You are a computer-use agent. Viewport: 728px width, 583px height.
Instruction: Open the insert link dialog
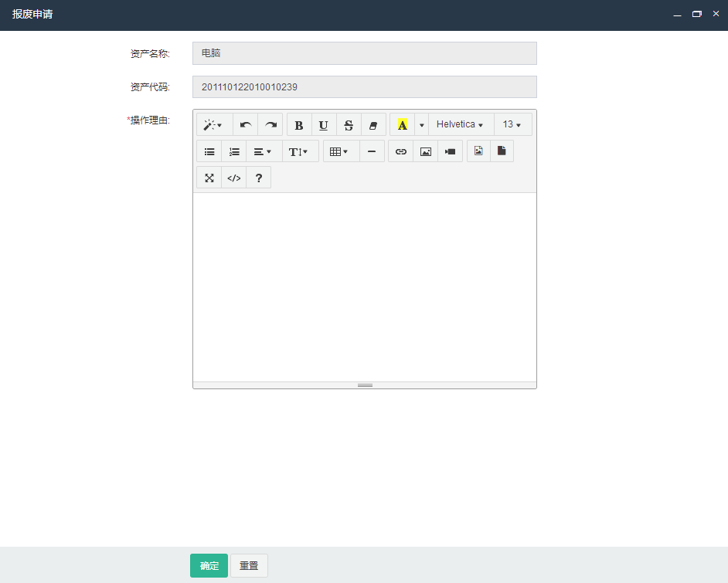point(400,151)
